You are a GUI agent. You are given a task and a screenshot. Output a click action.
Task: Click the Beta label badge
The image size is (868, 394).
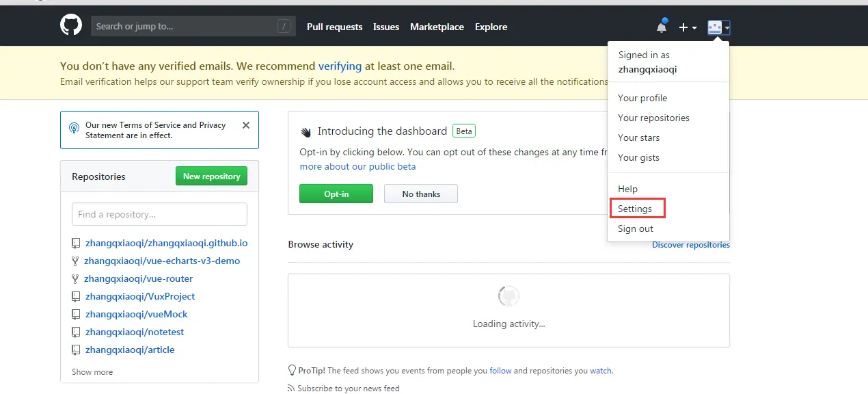click(x=464, y=131)
